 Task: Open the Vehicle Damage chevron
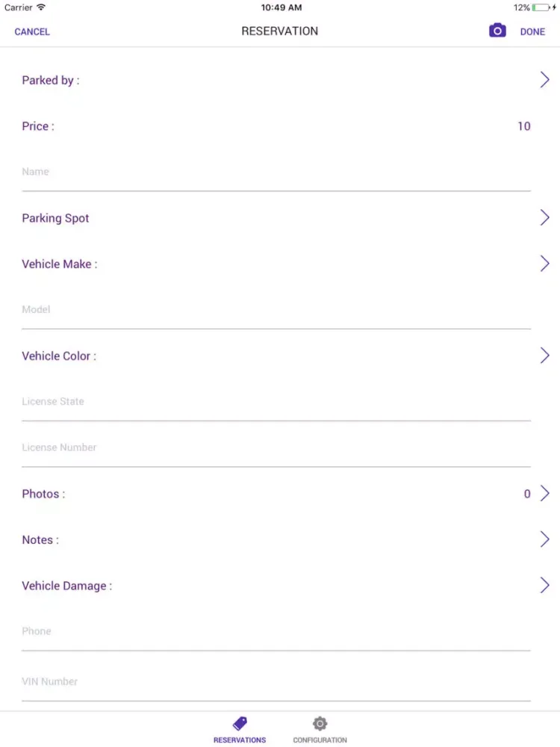click(x=544, y=585)
